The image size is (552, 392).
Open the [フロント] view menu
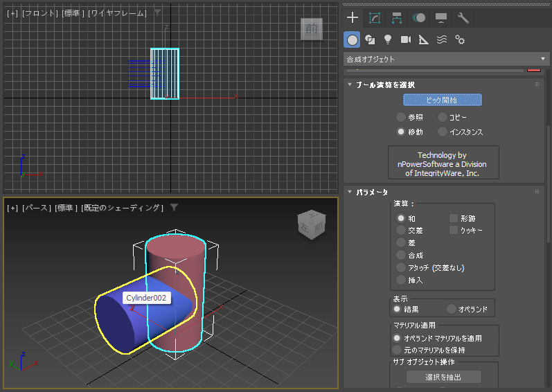tap(40, 13)
